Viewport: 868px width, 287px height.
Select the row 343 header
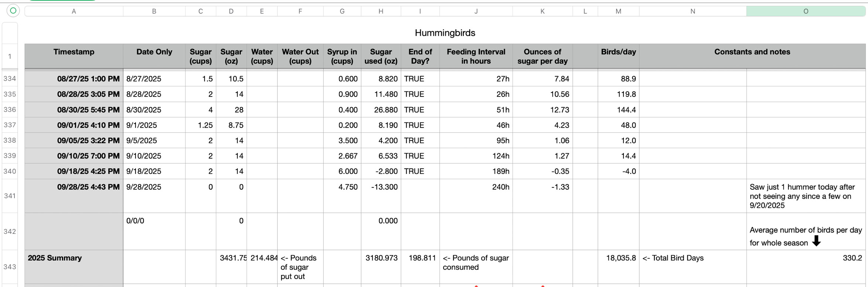(x=10, y=267)
